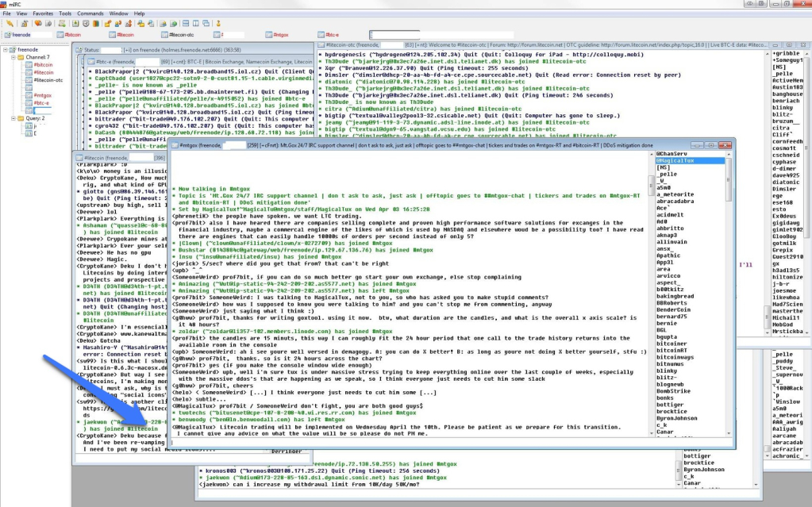812x507 pixels.
Task: Select a_meteorite in #mtgox nick list
Action: (x=675, y=194)
